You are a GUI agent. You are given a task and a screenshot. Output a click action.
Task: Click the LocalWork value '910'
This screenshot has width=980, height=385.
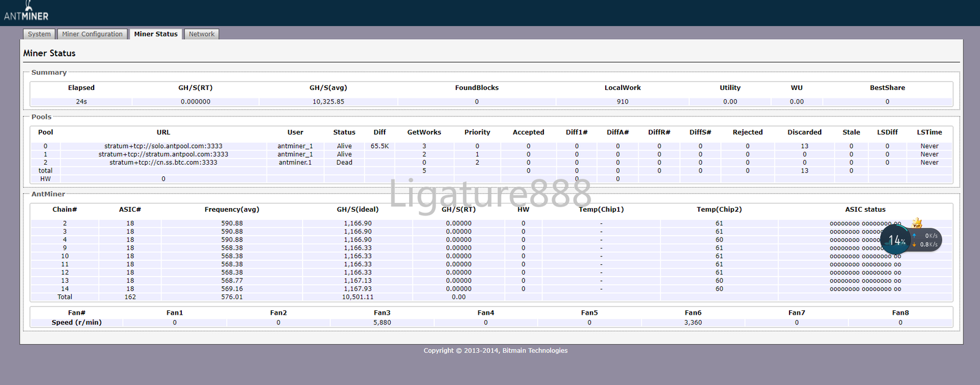(623, 102)
